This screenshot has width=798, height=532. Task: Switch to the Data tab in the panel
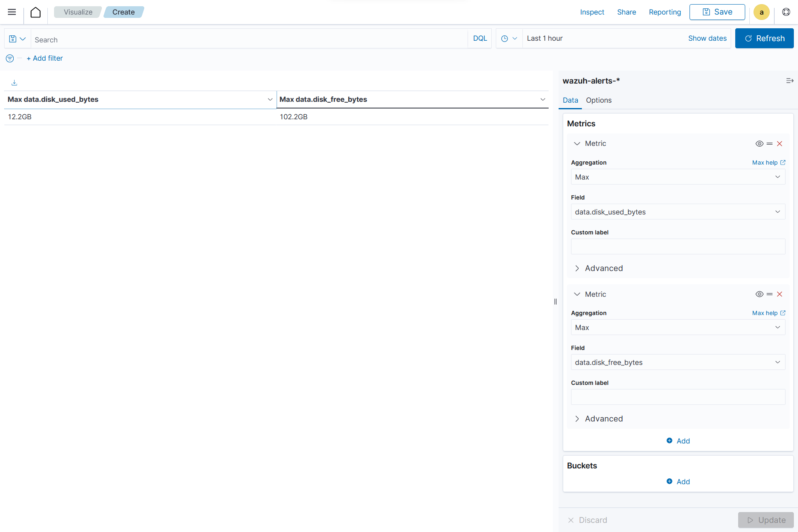click(x=570, y=100)
